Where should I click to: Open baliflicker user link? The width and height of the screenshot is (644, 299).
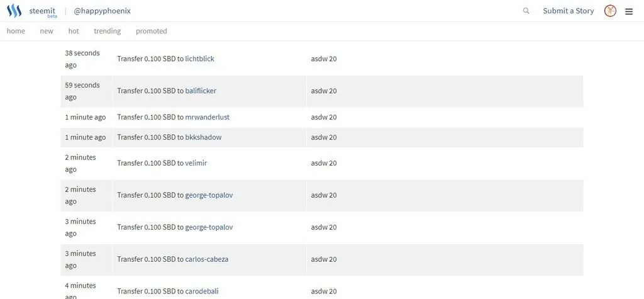coord(201,91)
